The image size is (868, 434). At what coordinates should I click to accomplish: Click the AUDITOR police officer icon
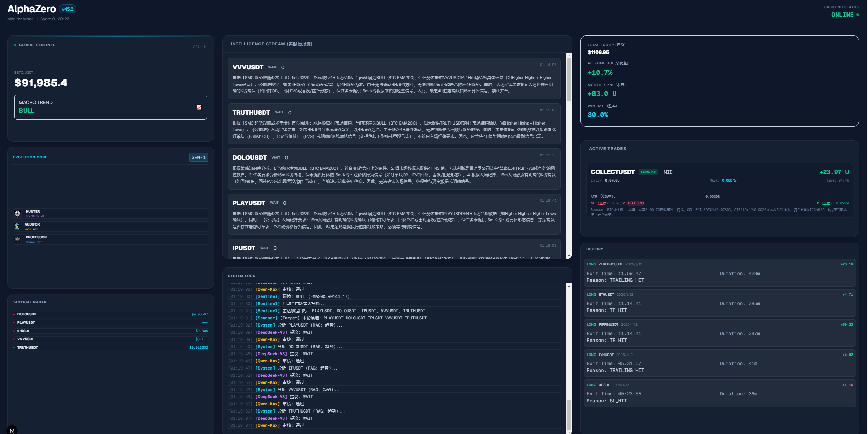click(17, 227)
